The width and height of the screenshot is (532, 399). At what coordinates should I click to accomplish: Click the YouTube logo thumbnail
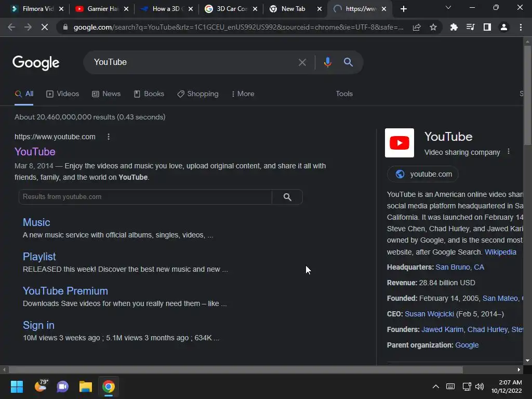pos(400,143)
